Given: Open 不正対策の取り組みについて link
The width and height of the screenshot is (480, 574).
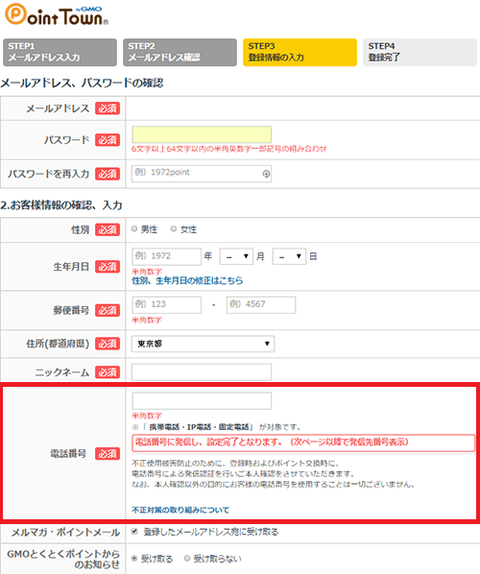Looking at the screenshot, I should tap(181, 510).
